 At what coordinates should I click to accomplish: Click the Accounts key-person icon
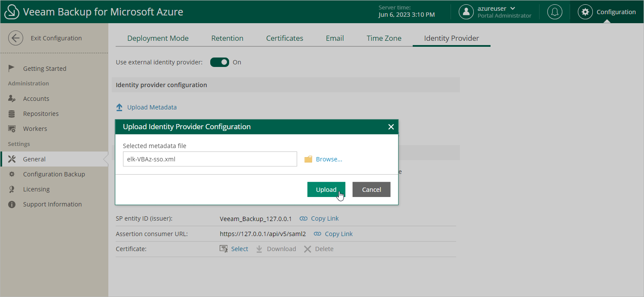[12, 99]
